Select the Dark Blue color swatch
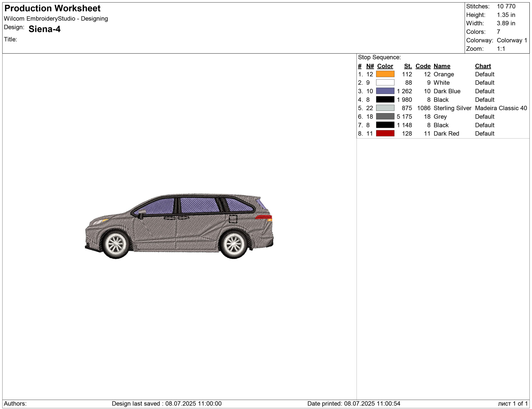This screenshot has width=532, height=409. tap(385, 91)
